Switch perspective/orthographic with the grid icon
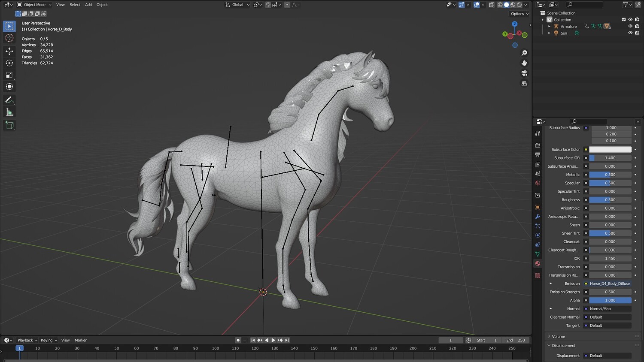Screen dimensions: 644x362 524,83
